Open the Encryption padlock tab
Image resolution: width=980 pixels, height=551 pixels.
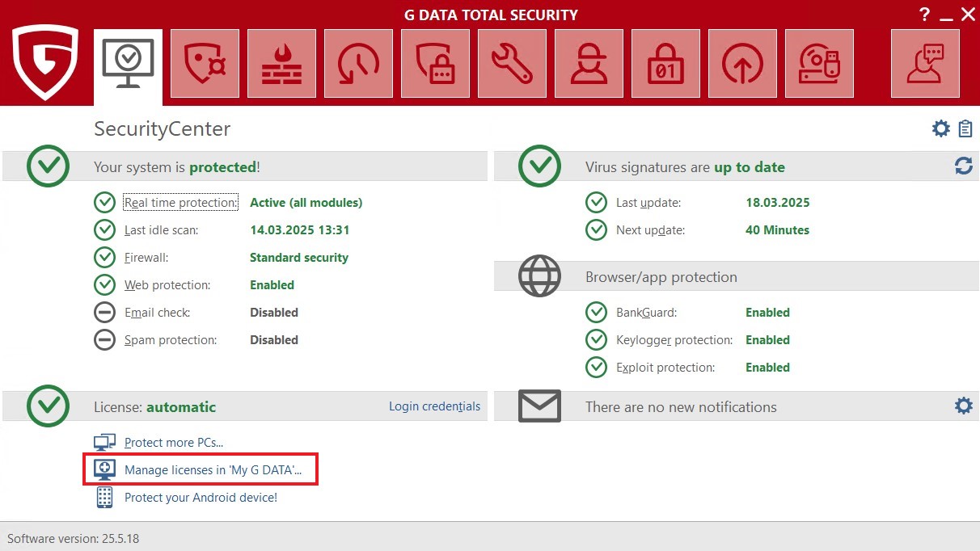665,64
